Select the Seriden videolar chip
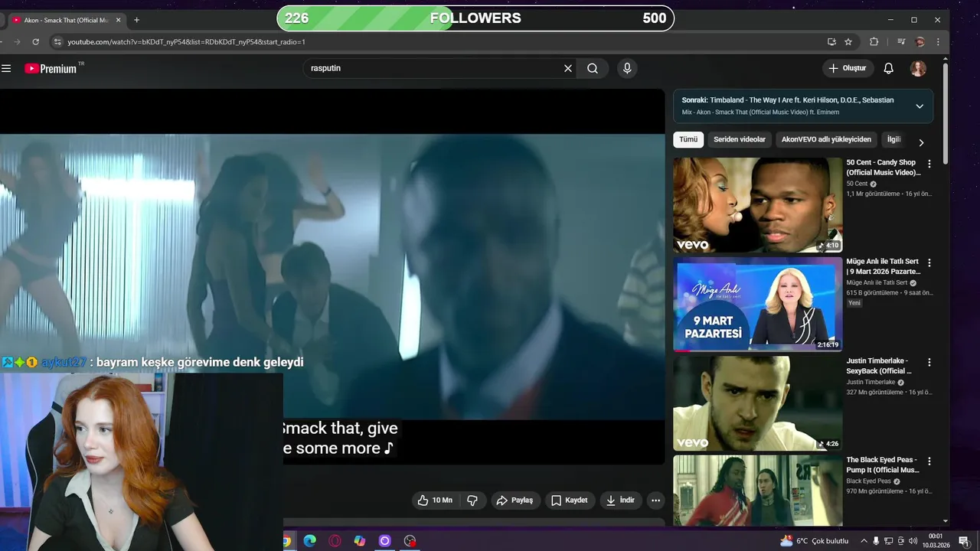Screen dimensions: 980x551 pyautogui.click(x=740, y=140)
